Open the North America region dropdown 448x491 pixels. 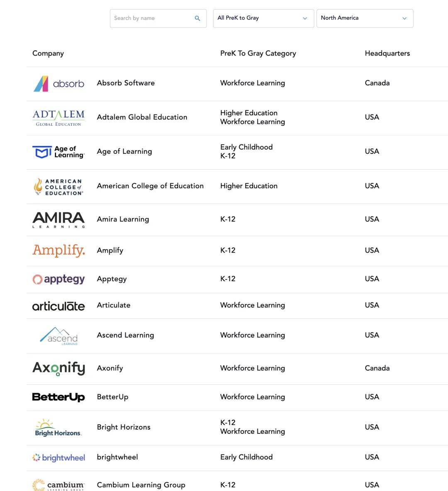pos(365,18)
